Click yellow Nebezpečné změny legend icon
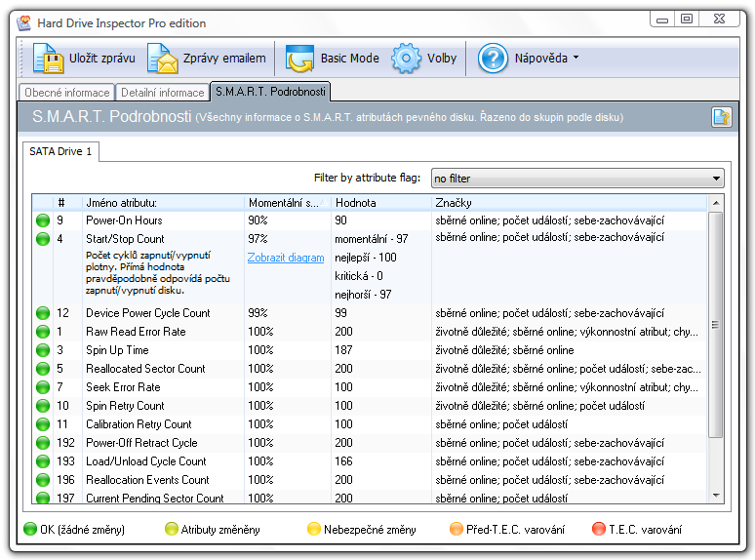This screenshot has height=560, width=755. click(314, 529)
